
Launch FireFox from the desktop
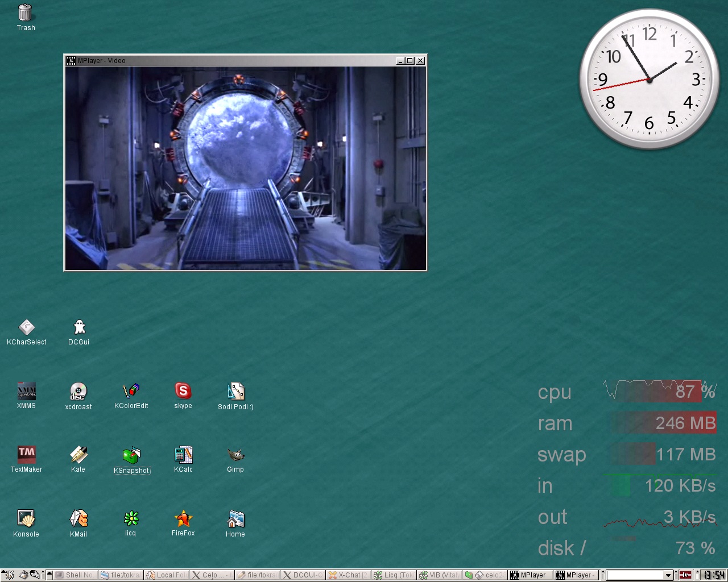point(183,523)
